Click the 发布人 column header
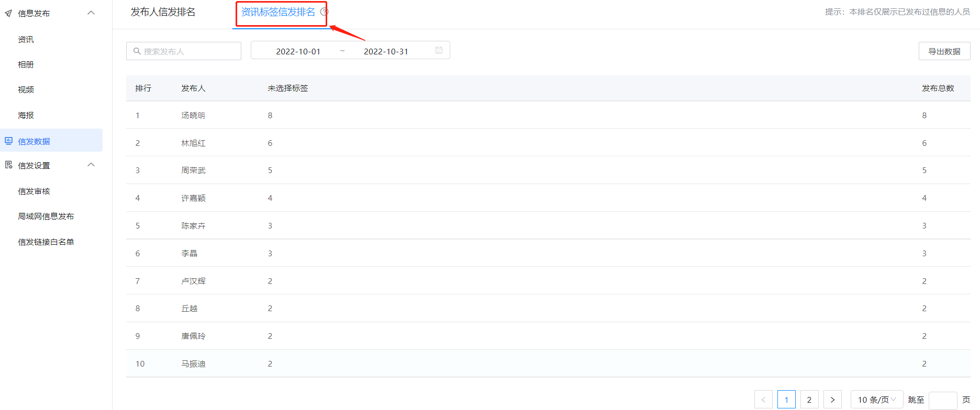Screen dimensions: 980x410 193,88
